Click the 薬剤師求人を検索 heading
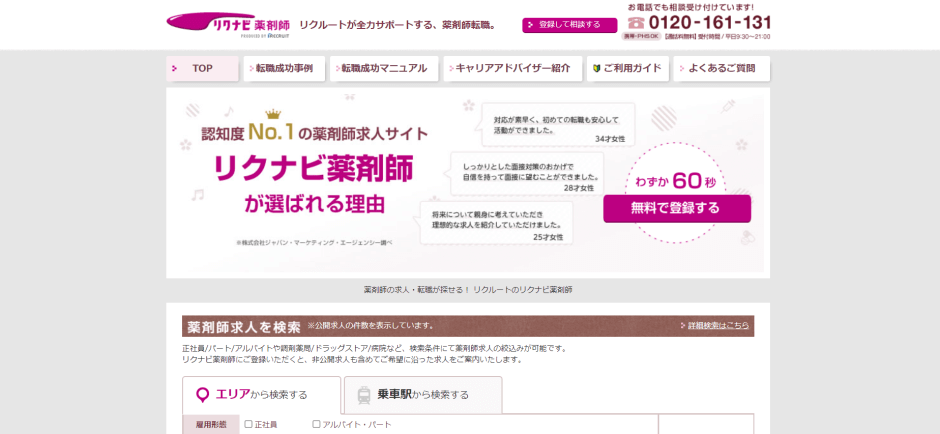940x434 pixels. (244, 327)
